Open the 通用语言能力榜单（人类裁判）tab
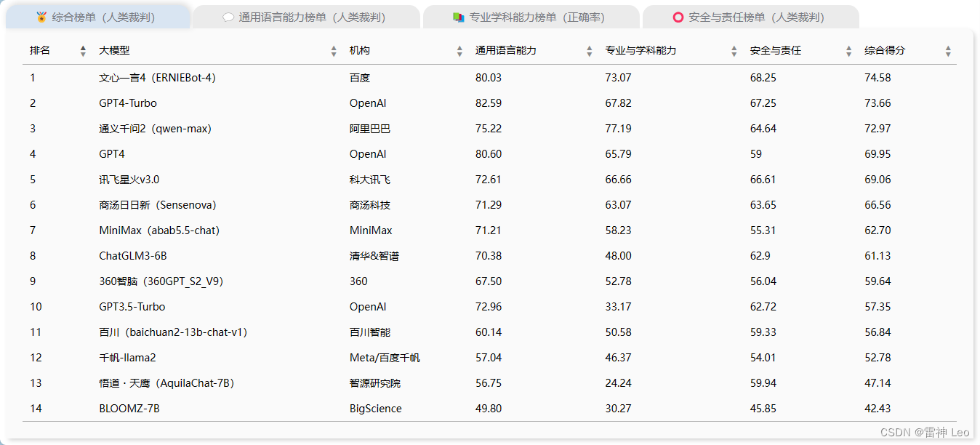Screen dimensions: 980x445 pos(306,17)
